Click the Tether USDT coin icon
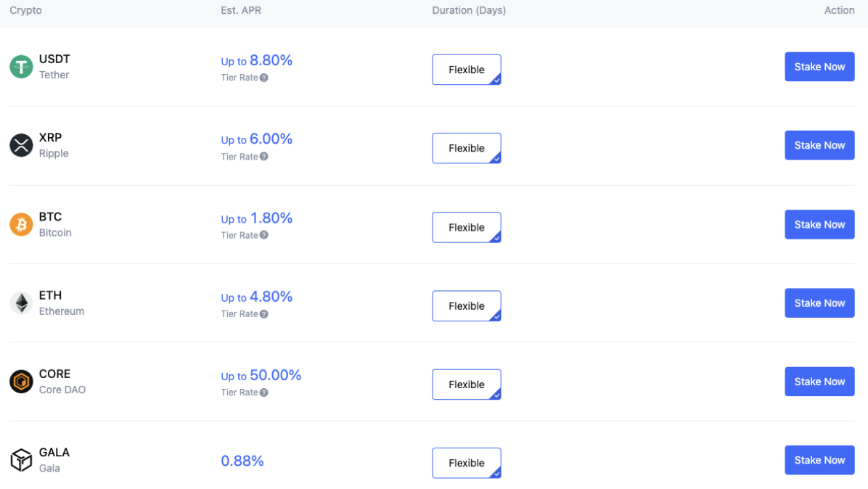Screen dimensions: 868x489 pos(21,67)
